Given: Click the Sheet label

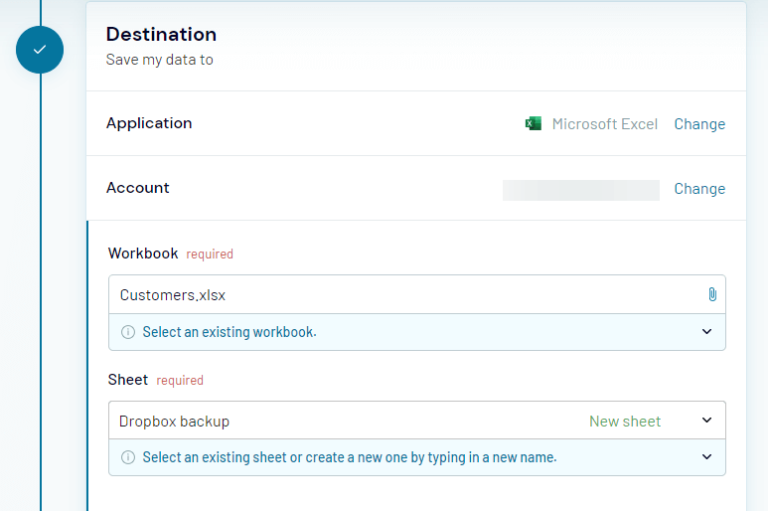Looking at the screenshot, I should click(128, 380).
